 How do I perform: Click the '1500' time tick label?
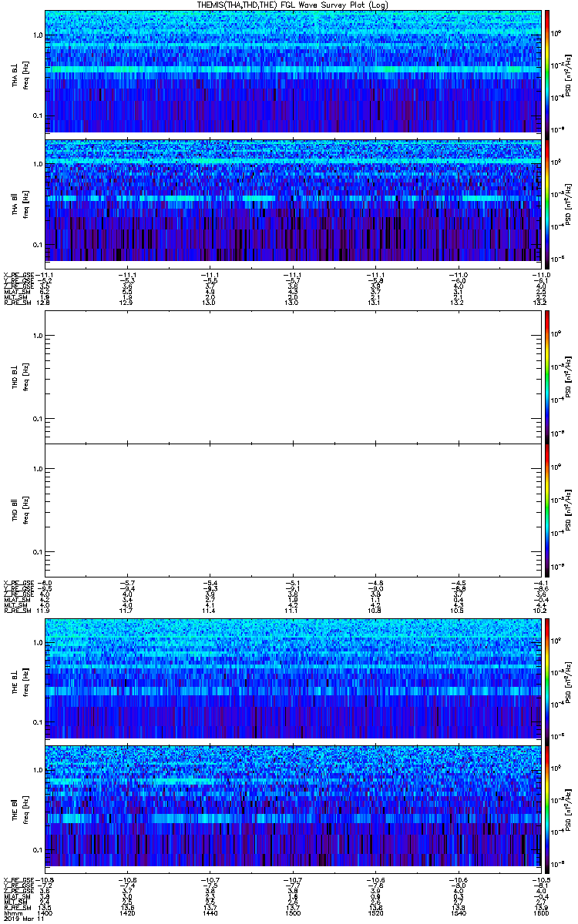tap(293, 913)
